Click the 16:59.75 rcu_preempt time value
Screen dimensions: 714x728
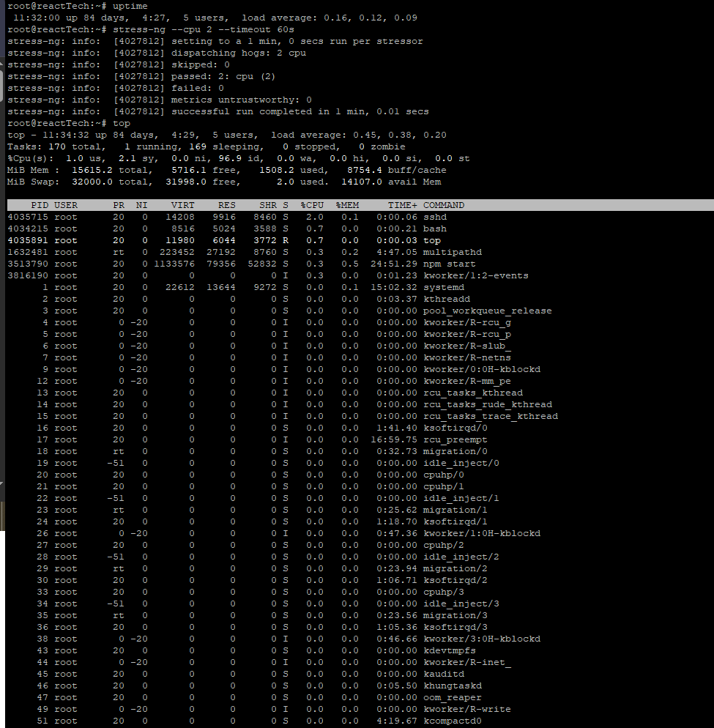[x=394, y=439]
